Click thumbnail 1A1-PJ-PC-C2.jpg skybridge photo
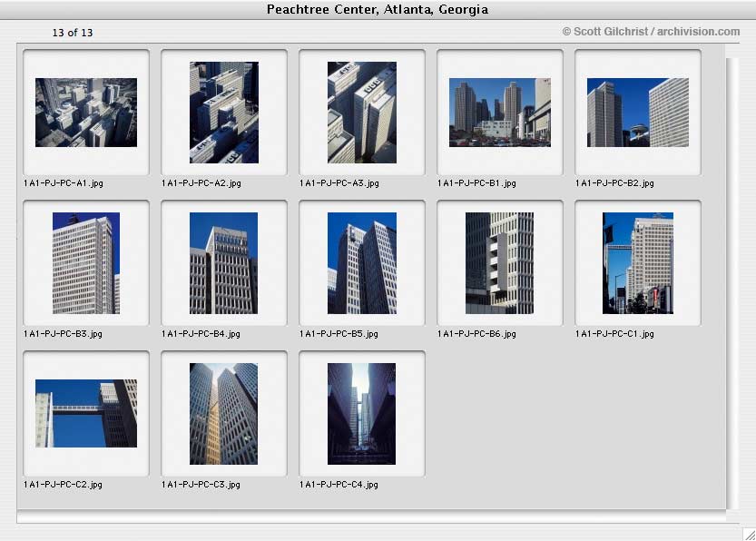Screen dimensions: 756x541 pyautogui.click(x=86, y=413)
